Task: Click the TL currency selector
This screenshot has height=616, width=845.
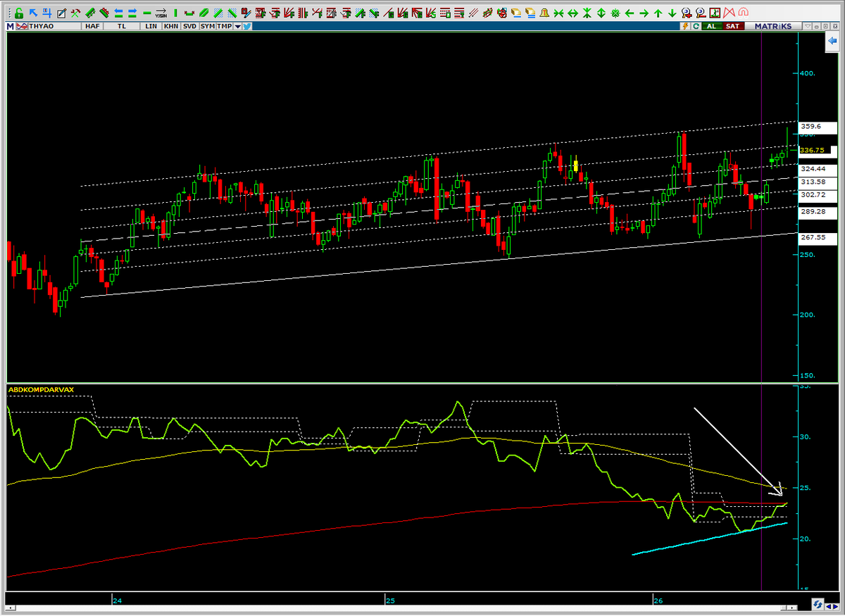Action: pyautogui.click(x=122, y=26)
